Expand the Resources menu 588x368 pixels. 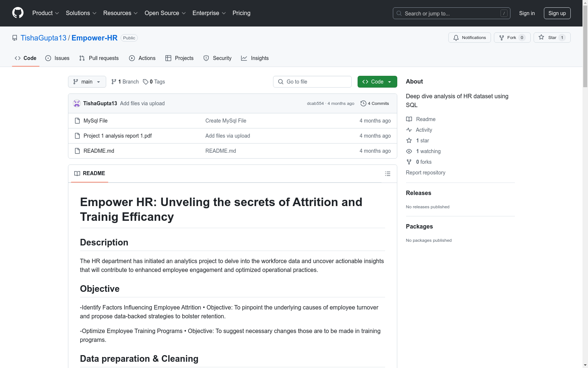pyautogui.click(x=121, y=13)
